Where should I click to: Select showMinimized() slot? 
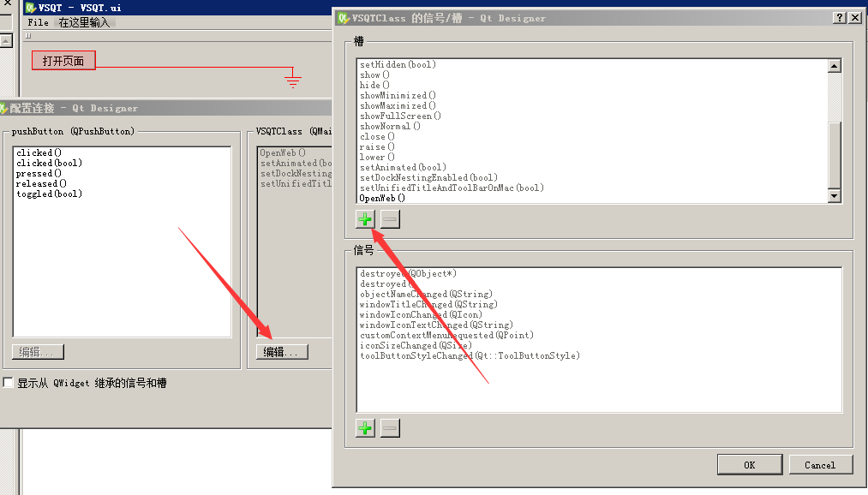(x=398, y=96)
